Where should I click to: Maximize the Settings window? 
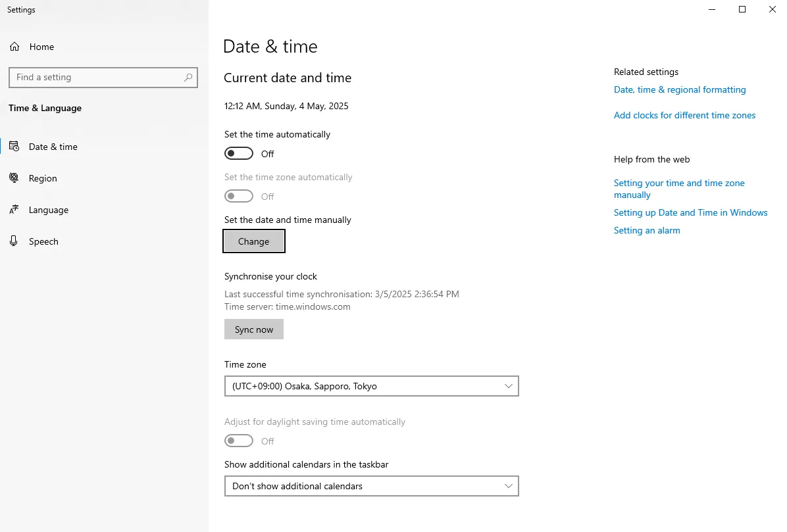tap(742, 9)
